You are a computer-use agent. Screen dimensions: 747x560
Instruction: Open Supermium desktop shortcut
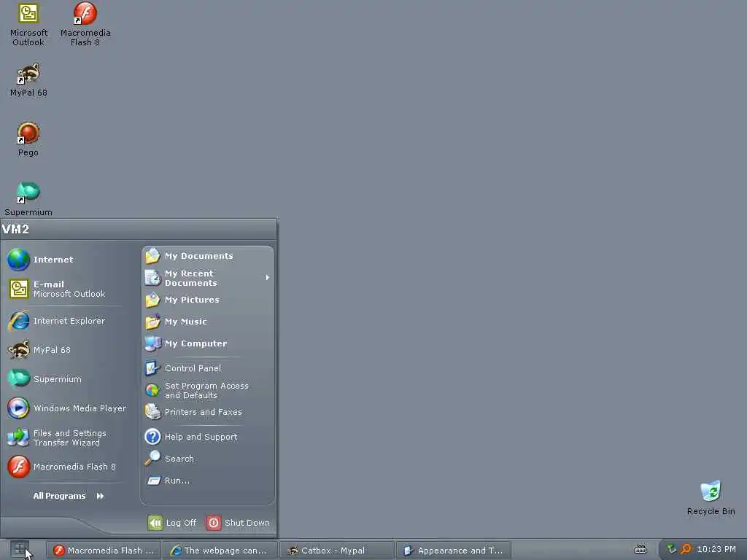pos(28,199)
